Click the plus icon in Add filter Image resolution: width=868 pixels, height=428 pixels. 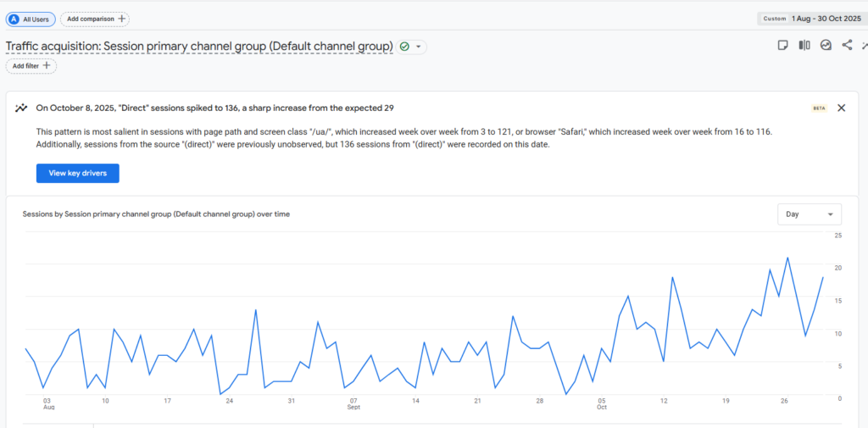(x=47, y=66)
